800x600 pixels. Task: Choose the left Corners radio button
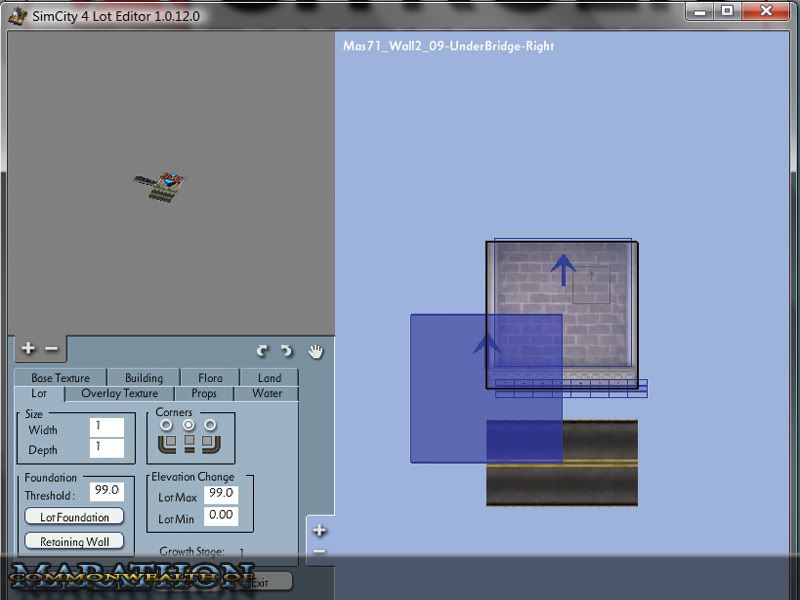coord(166,424)
